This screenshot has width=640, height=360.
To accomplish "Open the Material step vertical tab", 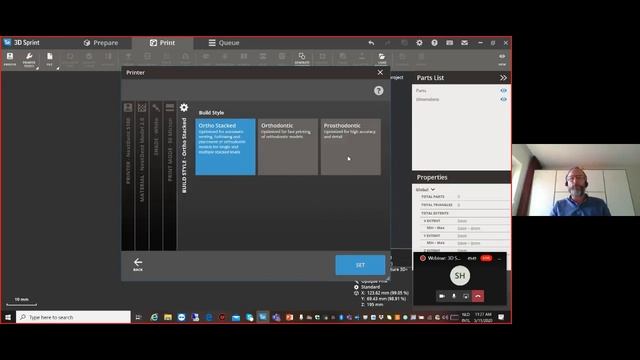I will click(142, 176).
